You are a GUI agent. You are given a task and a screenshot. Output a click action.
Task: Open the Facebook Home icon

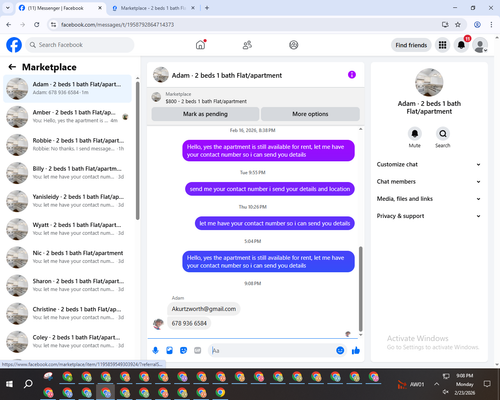[200, 45]
